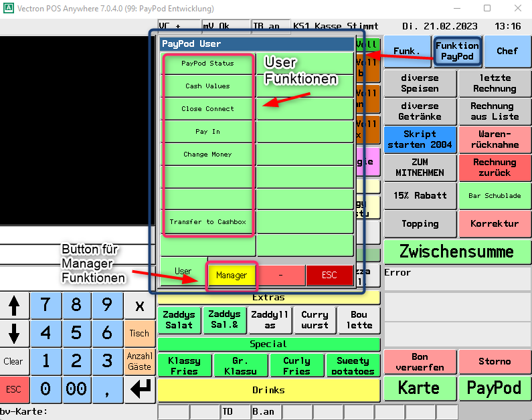This screenshot has height=420, width=532.
Task: Click the down arrow key
Action: [14, 334]
